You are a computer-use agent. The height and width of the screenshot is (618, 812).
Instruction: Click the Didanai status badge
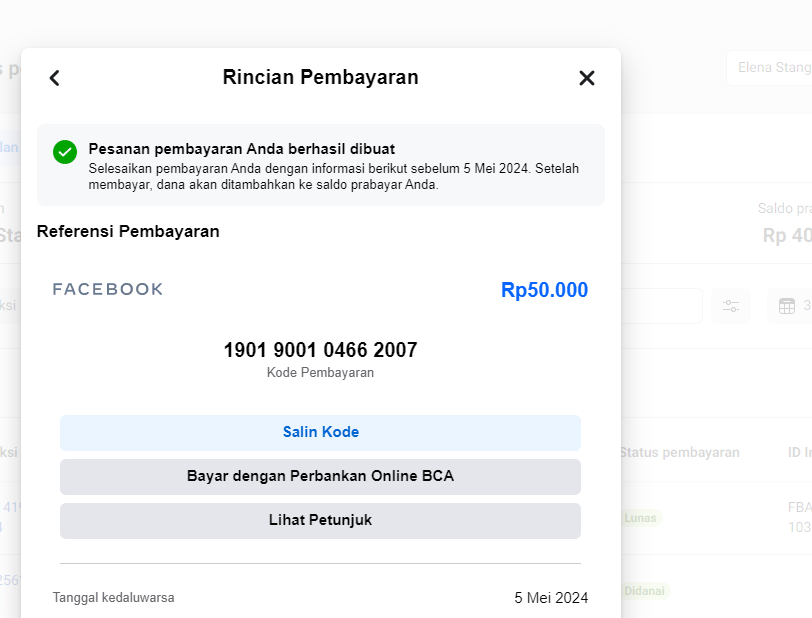tap(644, 591)
